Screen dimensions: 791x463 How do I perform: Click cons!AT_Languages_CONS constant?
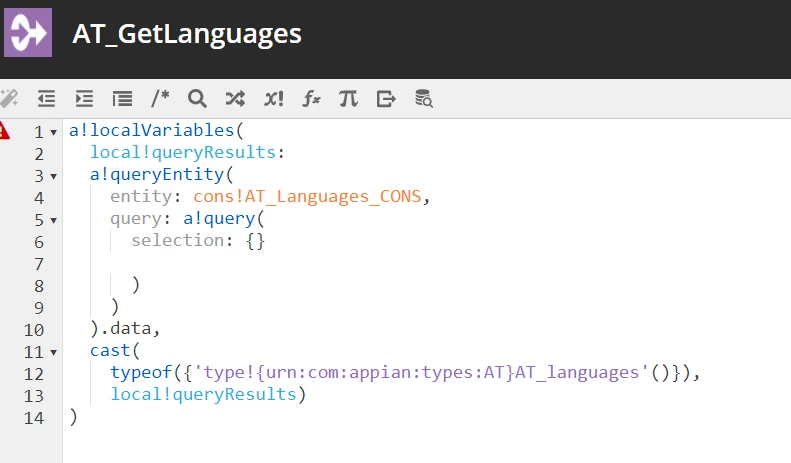pos(307,197)
